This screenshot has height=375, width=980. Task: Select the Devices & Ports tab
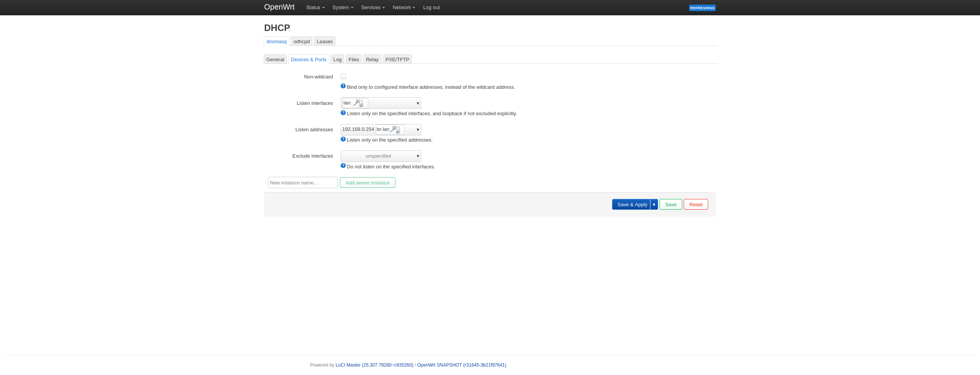pyautogui.click(x=309, y=59)
